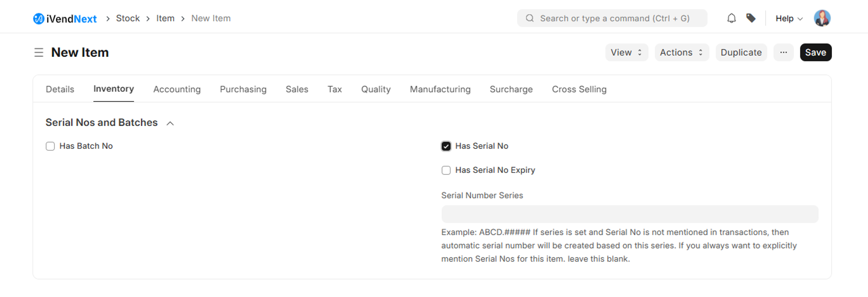
Task: Click the search magnifier icon
Action: (530, 18)
